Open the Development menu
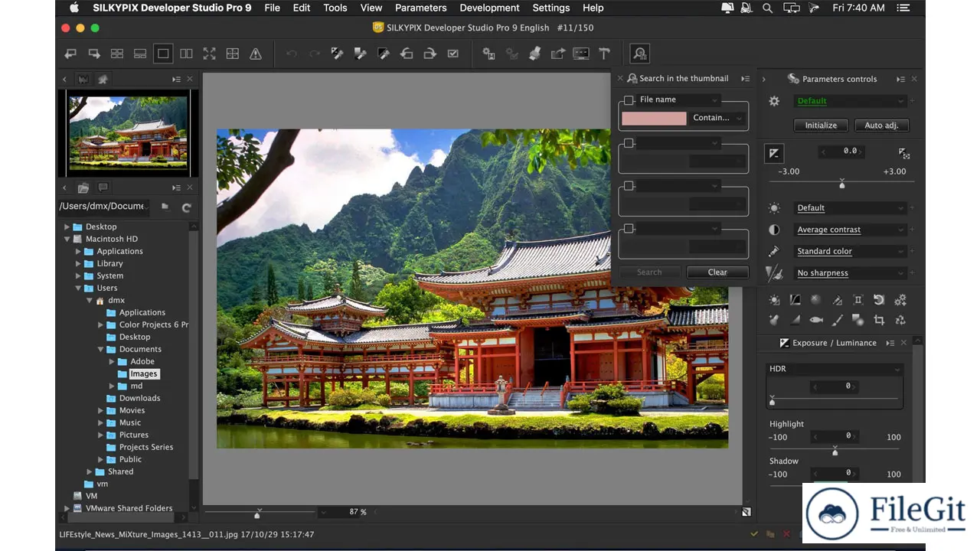The height and width of the screenshot is (551, 980). pyautogui.click(x=489, y=8)
